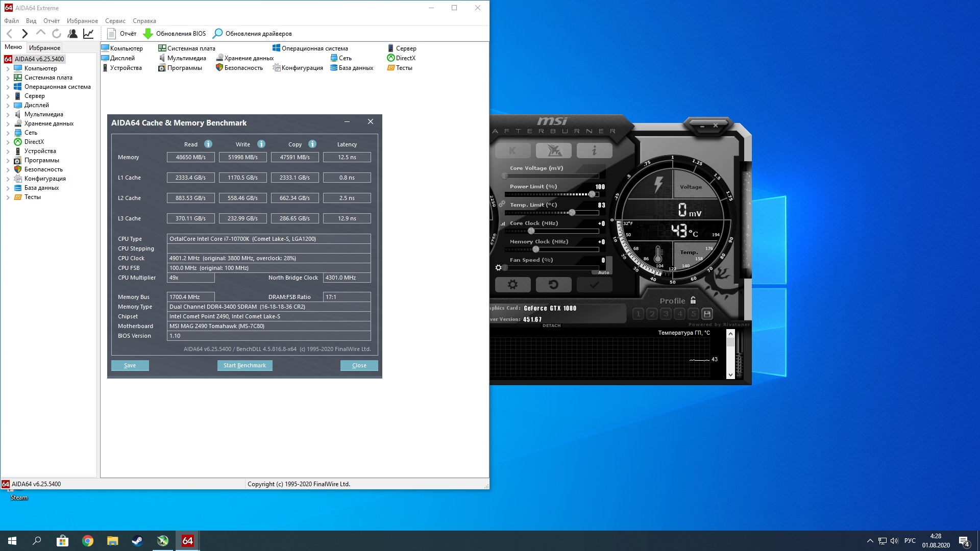Expand the Мультимедиа tree node
The width and height of the screenshot is (980, 551).
point(8,114)
